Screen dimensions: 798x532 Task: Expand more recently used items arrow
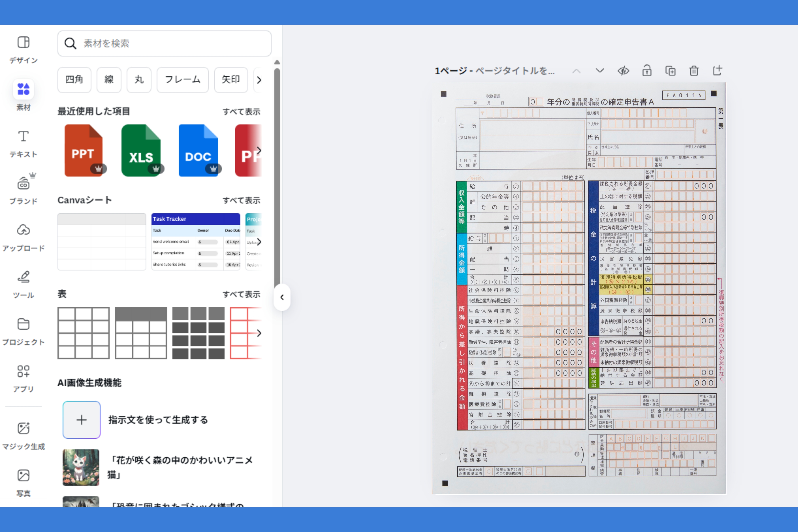[x=259, y=150]
